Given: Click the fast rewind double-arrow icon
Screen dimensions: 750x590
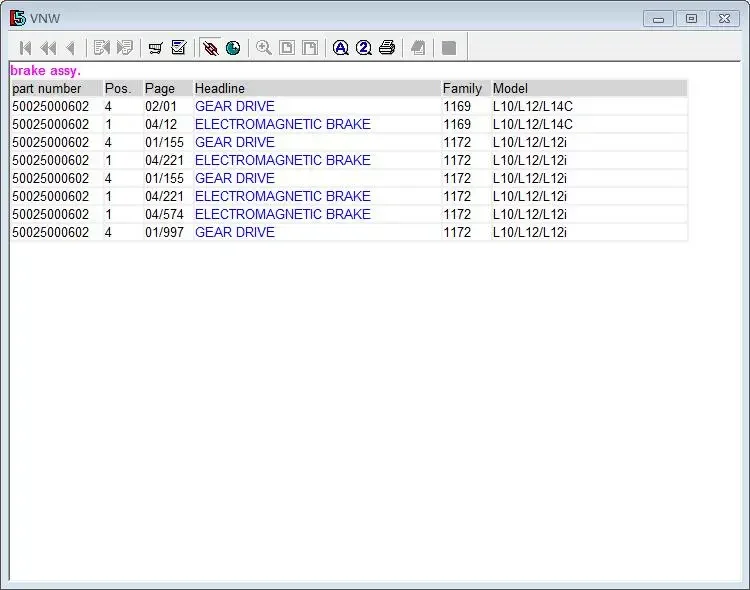Looking at the screenshot, I should (48, 48).
